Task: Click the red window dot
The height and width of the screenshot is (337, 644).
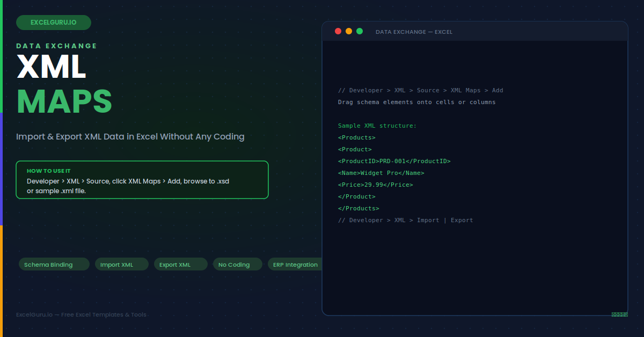Action: 338,31
